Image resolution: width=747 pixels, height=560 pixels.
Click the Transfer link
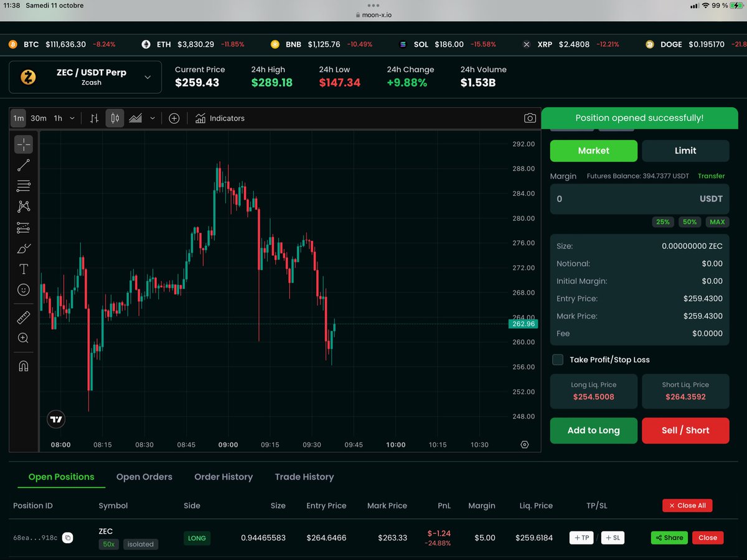click(712, 176)
